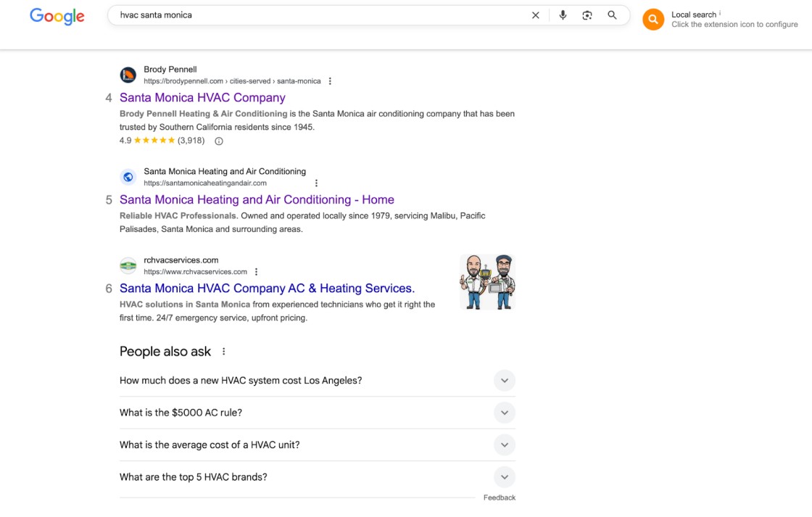This screenshot has width=812, height=517.
Task: Click the 'Local search' extension label
Action: click(x=693, y=15)
